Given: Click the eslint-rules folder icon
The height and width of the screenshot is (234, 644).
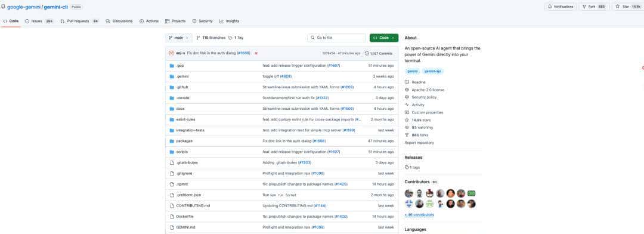Looking at the screenshot, I should pyautogui.click(x=172, y=119).
